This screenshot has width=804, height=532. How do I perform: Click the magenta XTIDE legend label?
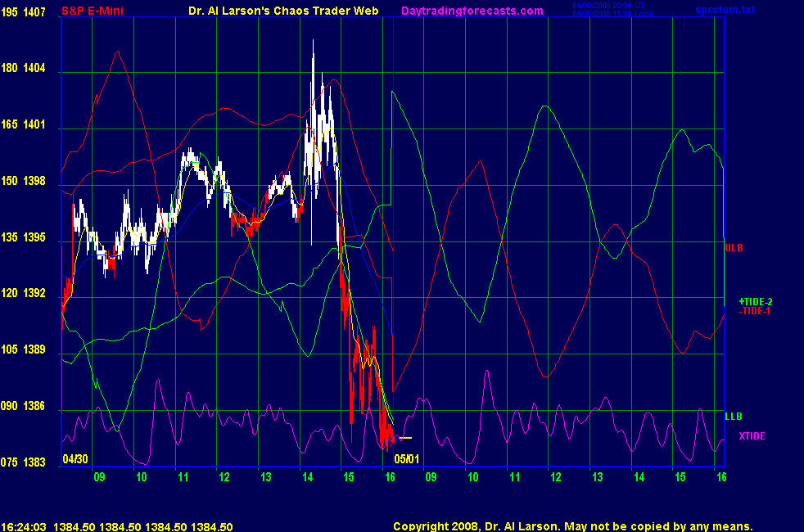[x=752, y=436]
